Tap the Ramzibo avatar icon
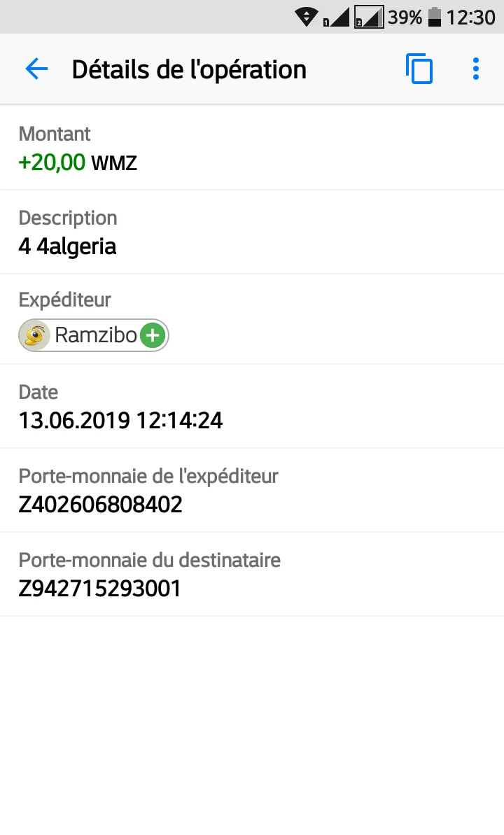Screen dimensions: 504x835 [x=35, y=336]
